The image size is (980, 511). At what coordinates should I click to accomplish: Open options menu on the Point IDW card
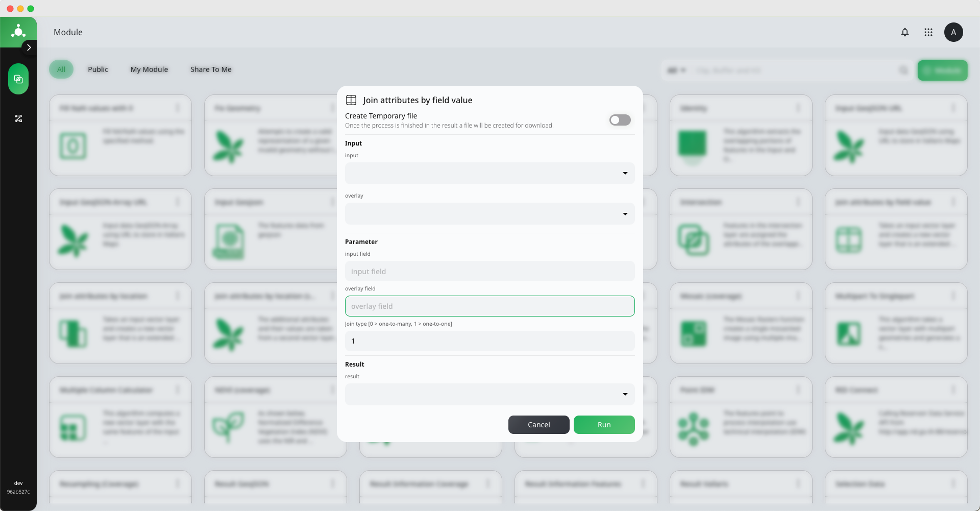click(x=798, y=390)
